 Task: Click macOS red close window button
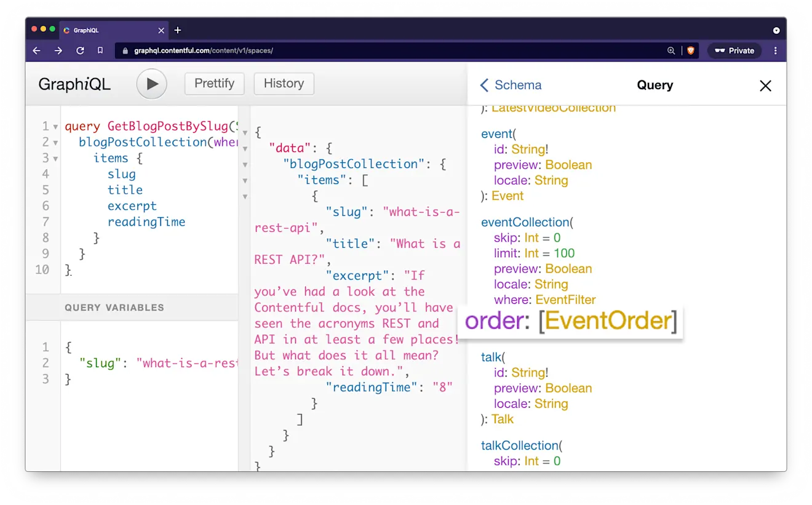click(34, 30)
